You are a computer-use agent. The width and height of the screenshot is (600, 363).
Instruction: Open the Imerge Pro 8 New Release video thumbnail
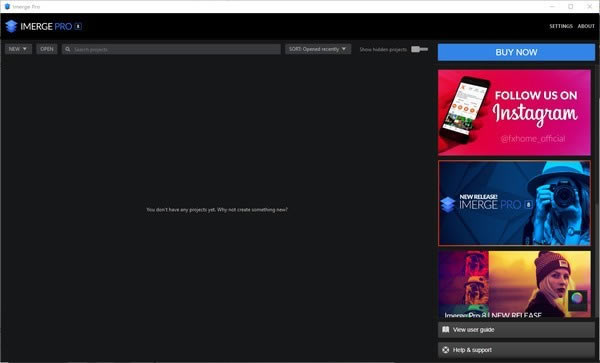click(514, 284)
